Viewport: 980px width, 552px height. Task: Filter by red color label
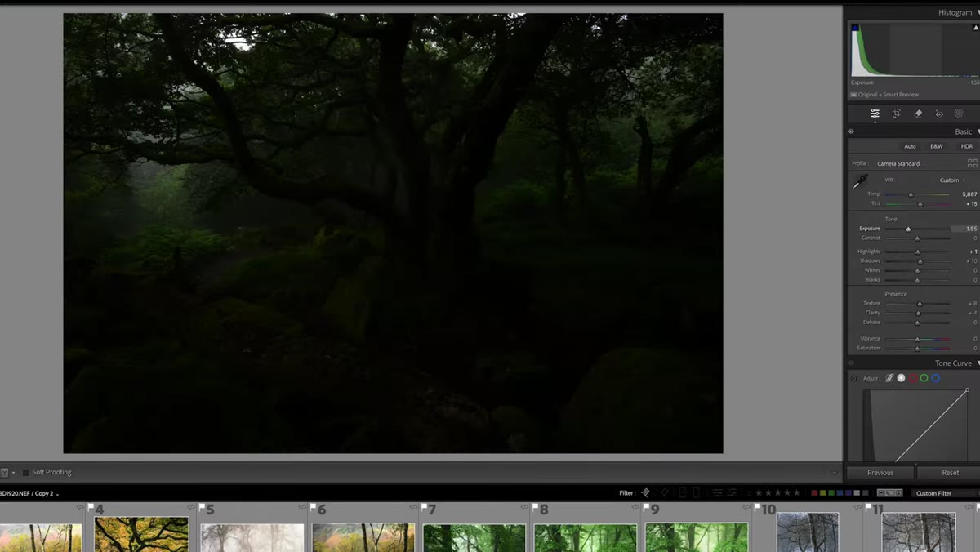814,493
